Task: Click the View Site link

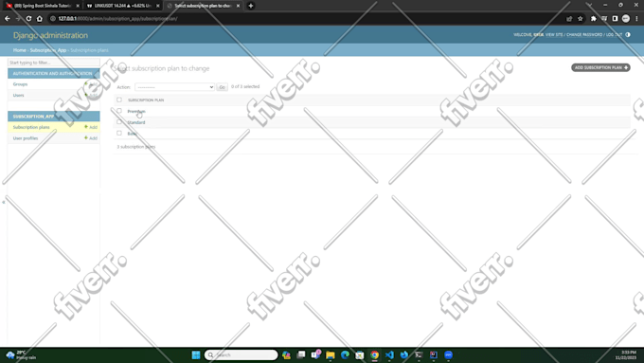Action: pyautogui.click(x=554, y=34)
